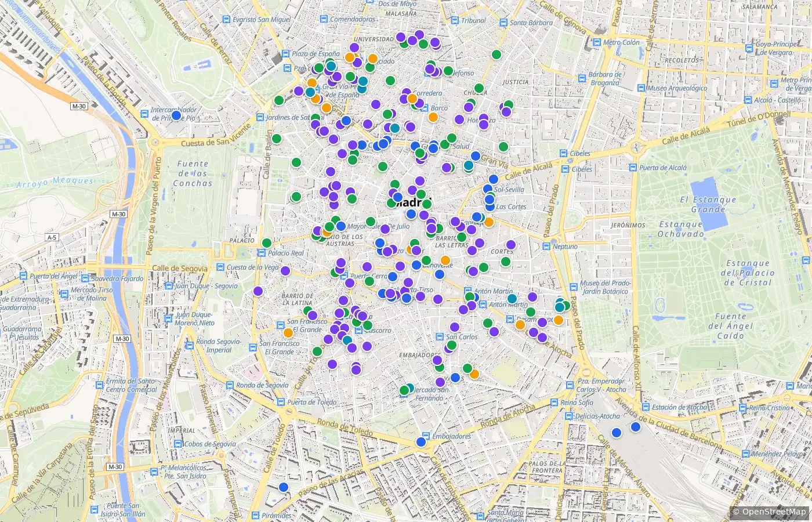The height and width of the screenshot is (522, 812).
Task: Click the Cobos de Segovia stop icon
Action: click(177, 444)
